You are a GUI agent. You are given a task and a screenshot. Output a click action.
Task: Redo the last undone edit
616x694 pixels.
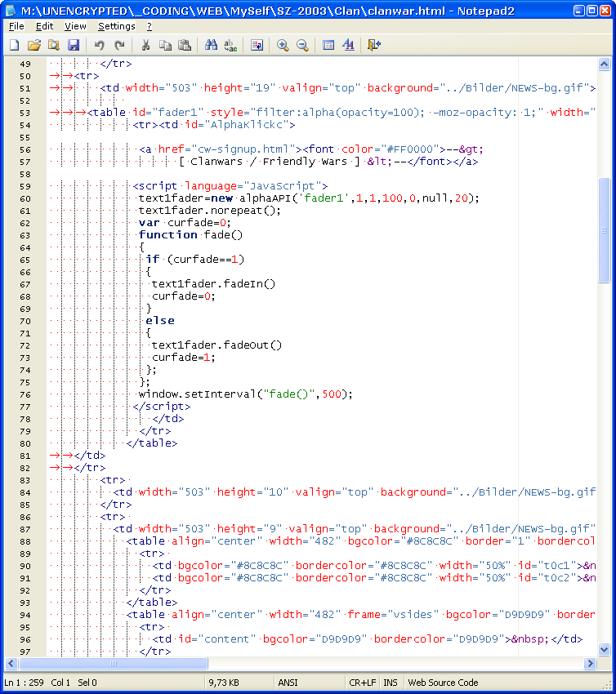pyautogui.click(x=119, y=45)
